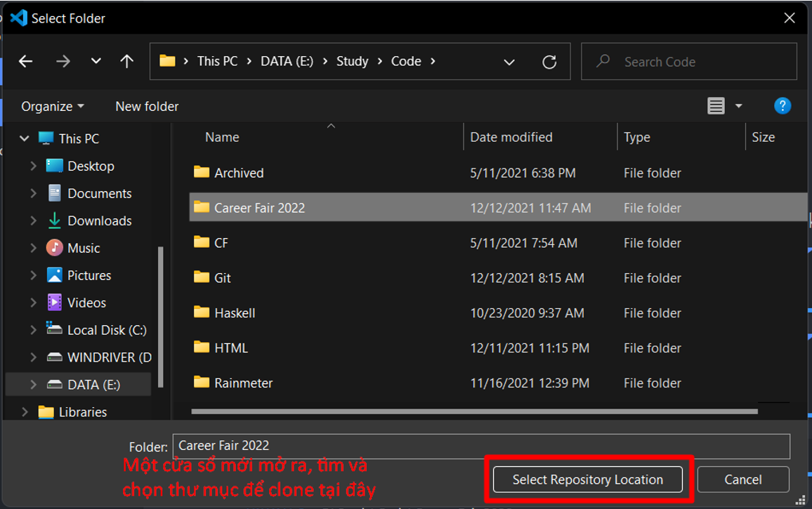The width and height of the screenshot is (812, 509).
Task: Select Local Disk (C:) drive
Action: click(107, 330)
